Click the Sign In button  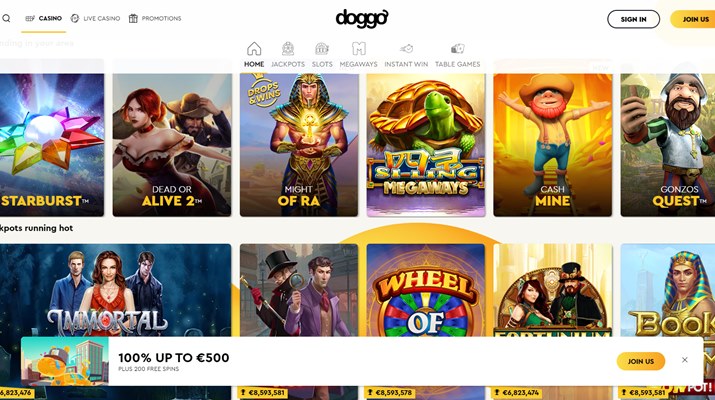point(633,19)
